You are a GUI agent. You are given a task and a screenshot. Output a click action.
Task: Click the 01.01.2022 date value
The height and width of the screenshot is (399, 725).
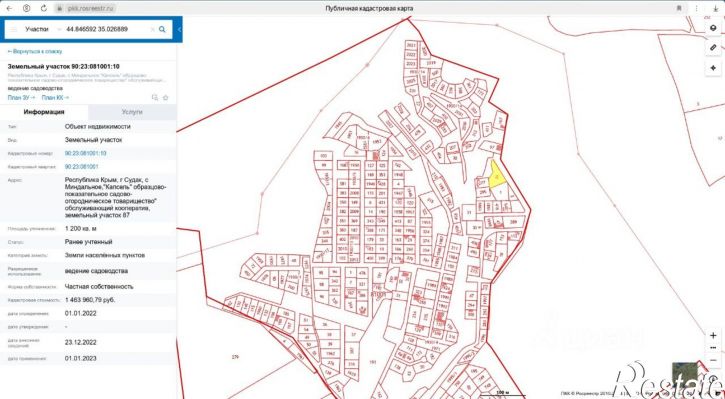click(x=81, y=313)
